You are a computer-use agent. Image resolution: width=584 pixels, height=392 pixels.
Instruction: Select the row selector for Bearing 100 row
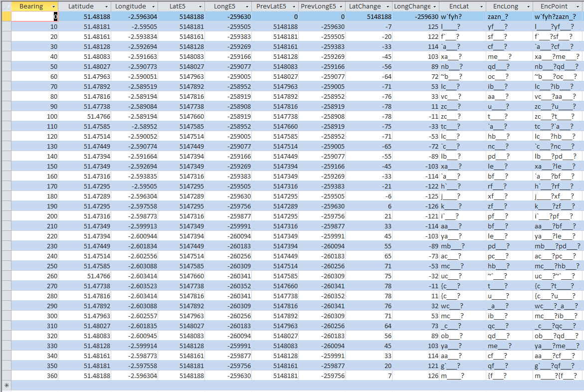[x=6, y=116]
